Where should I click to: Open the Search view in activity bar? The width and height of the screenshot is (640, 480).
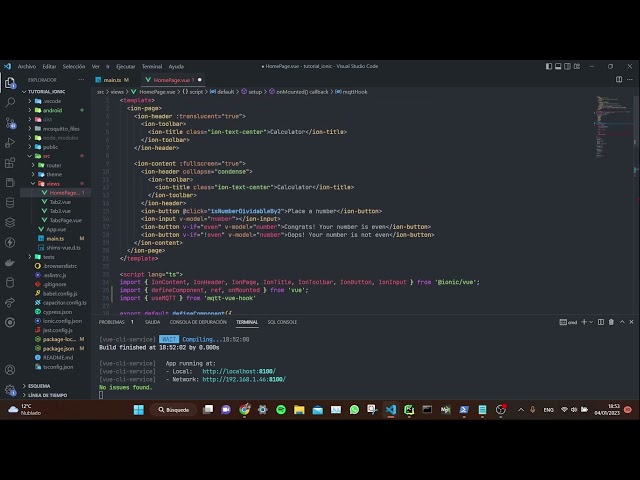point(10,102)
